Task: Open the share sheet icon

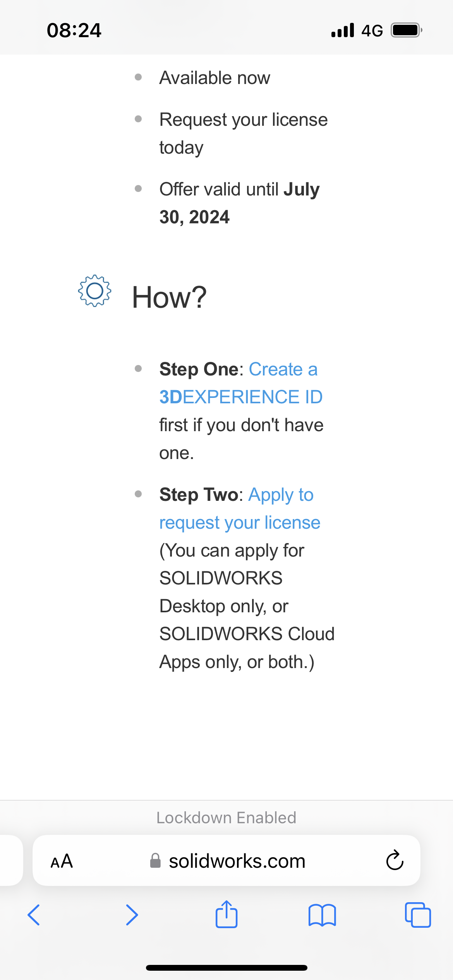Action: 226,914
